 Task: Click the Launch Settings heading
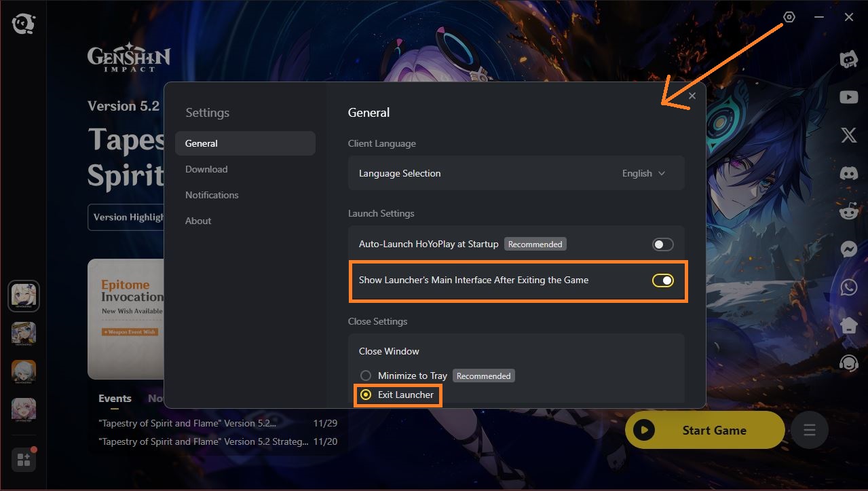click(x=381, y=213)
